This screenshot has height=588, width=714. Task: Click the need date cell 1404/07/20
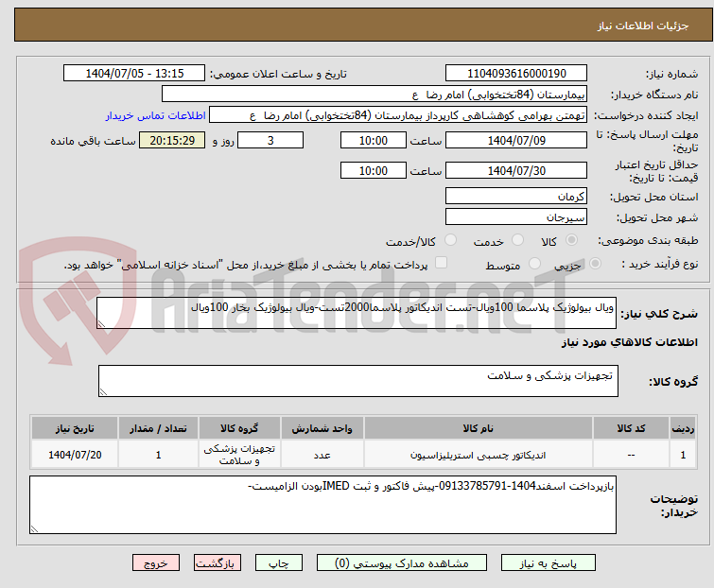tap(75, 455)
